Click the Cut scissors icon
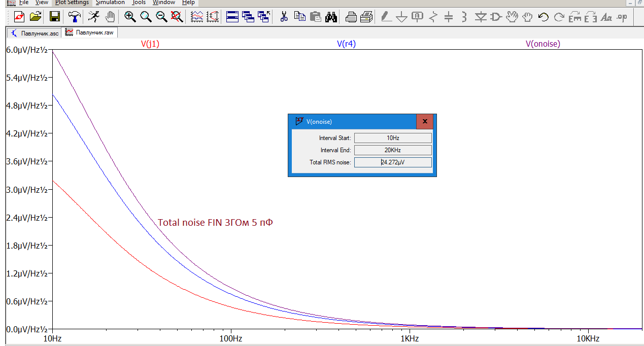Image resolution: width=644 pixels, height=346 pixels. [284, 17]
